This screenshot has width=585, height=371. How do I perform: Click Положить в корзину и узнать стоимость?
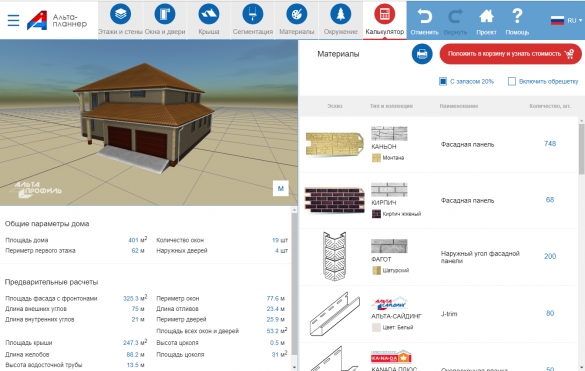pos(510,54)
